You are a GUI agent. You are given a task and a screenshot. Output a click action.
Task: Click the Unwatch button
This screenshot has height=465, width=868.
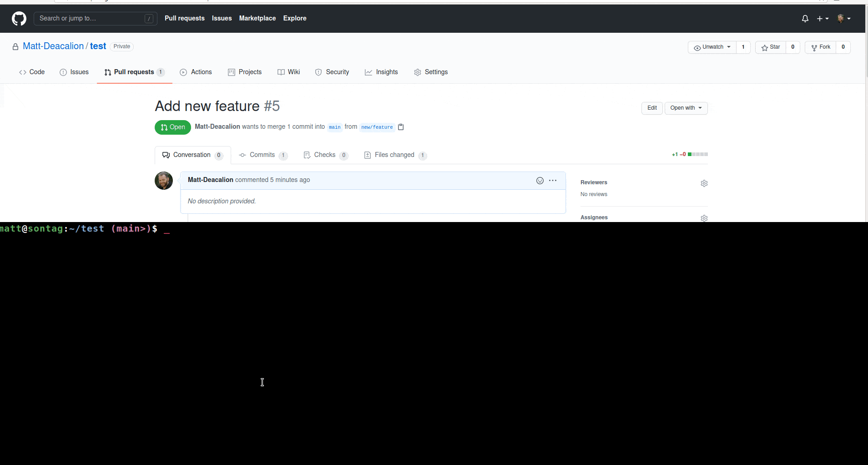[712, 47]
